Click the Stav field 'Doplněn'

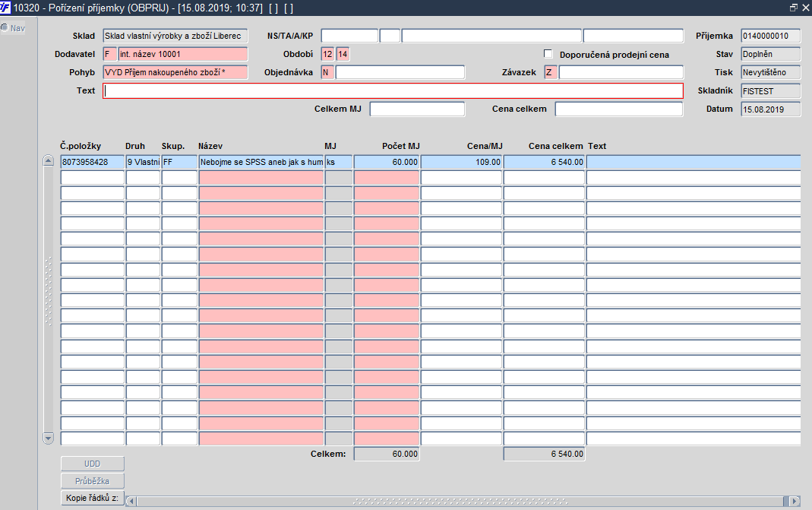[x=770, y=54]
